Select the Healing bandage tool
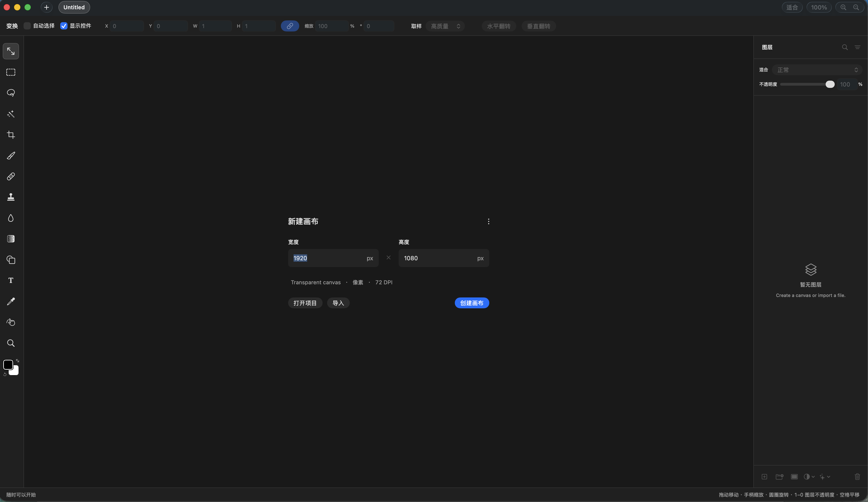 pos(11,176)
